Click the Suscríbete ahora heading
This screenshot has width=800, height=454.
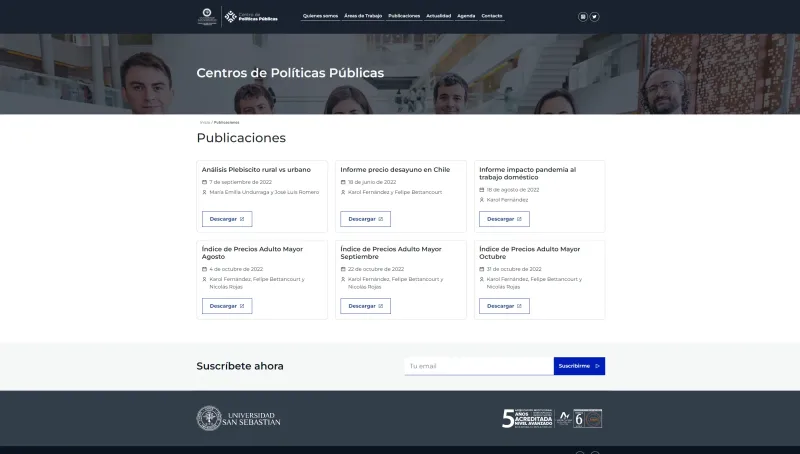240,366
